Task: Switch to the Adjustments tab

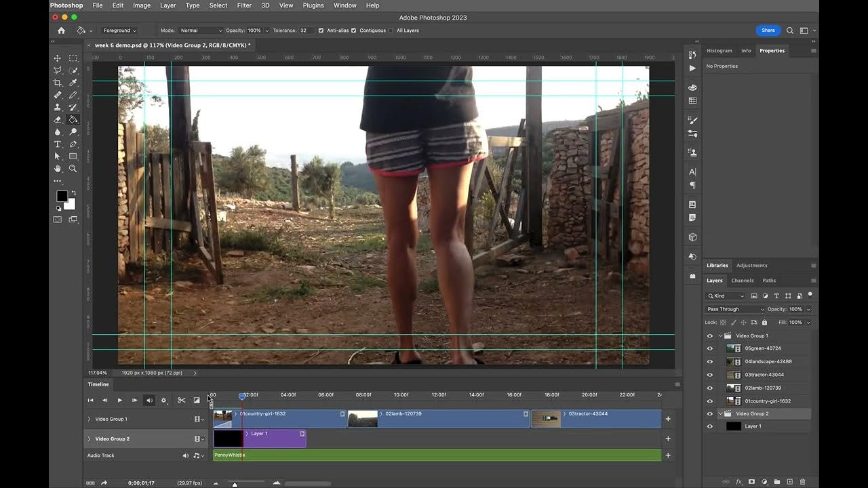Action: [752, 266]
